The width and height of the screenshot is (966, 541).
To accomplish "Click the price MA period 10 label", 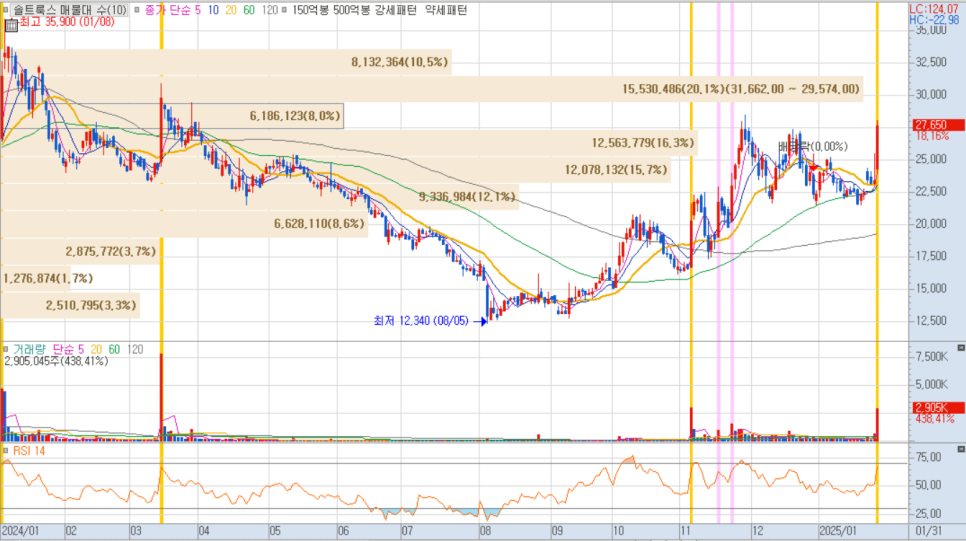I will [213, 10].
